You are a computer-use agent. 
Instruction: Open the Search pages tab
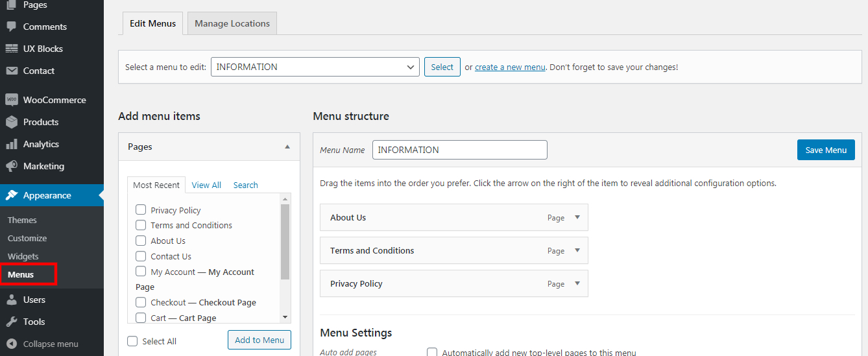coord(246,185)
